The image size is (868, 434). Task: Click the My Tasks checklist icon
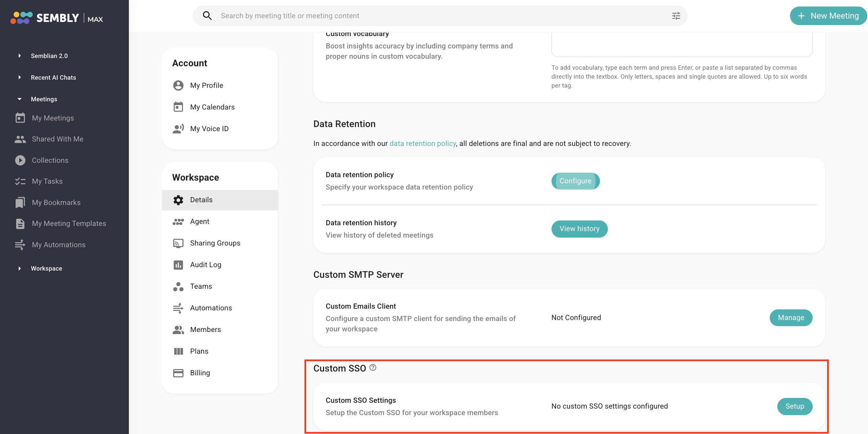(x=20, y=181)
